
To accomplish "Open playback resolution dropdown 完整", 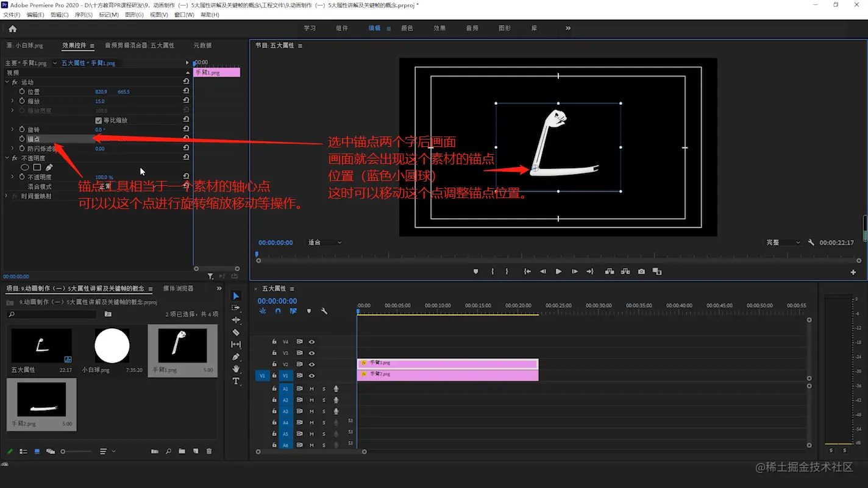I will pos(783,242).
